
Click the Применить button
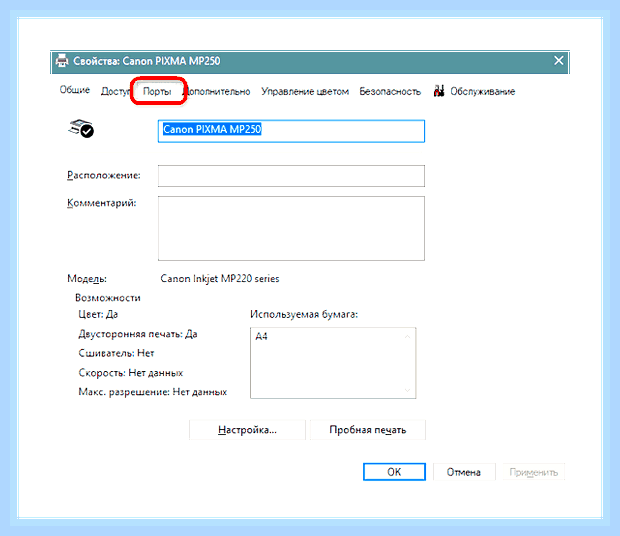point(533,472)
